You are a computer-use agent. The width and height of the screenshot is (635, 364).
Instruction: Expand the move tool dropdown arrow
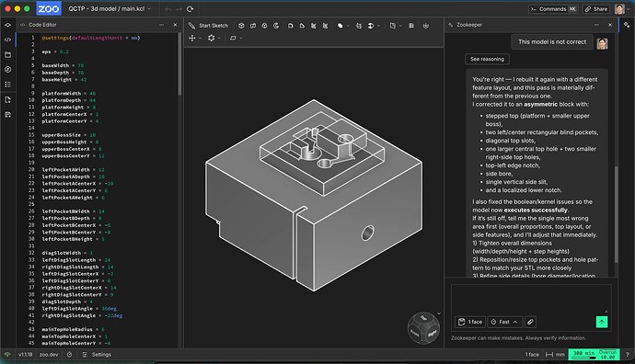coord(200,39)
